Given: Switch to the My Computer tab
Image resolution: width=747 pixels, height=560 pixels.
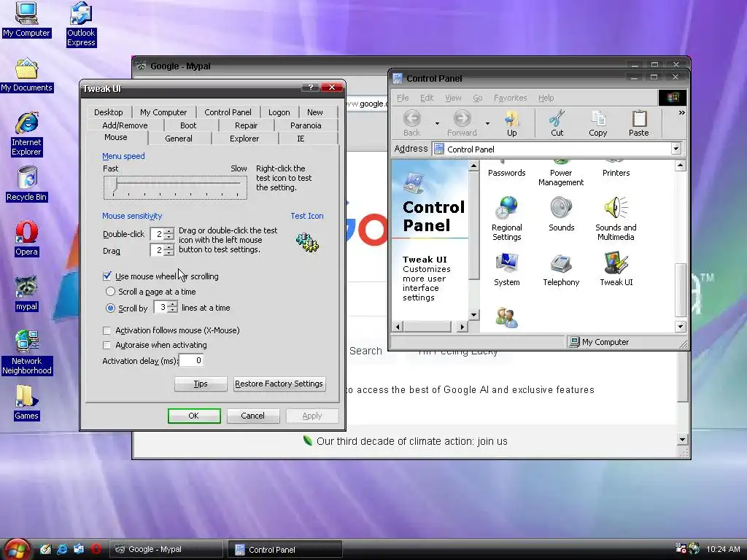Looking at the screenshot, I should point(163,112).
